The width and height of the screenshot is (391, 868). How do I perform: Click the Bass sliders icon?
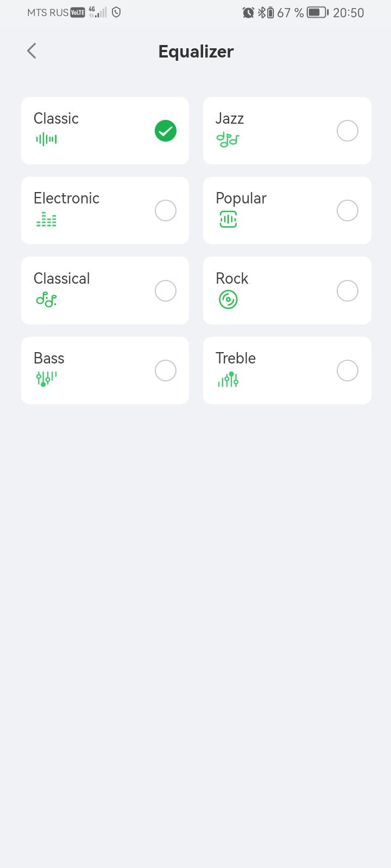tap(46, 379)
